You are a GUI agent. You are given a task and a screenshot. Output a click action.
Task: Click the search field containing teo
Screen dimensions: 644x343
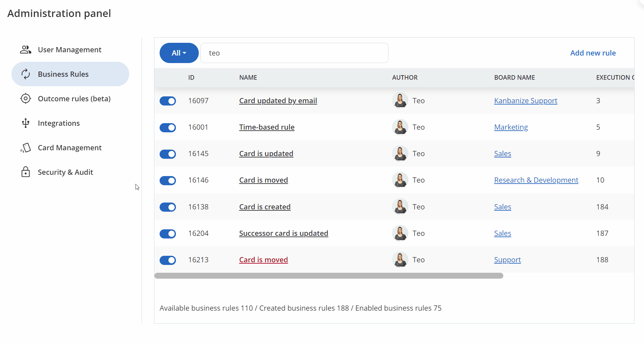(x=294, y=53)
